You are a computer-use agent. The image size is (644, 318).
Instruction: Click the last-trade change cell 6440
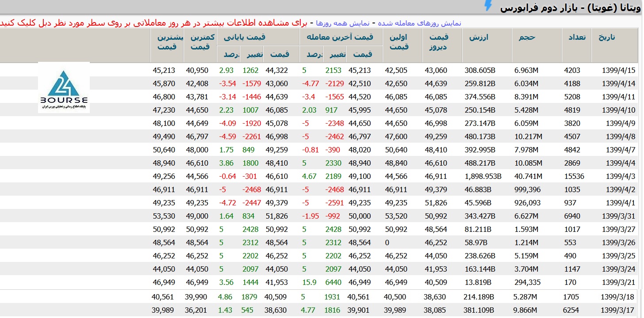333,282
